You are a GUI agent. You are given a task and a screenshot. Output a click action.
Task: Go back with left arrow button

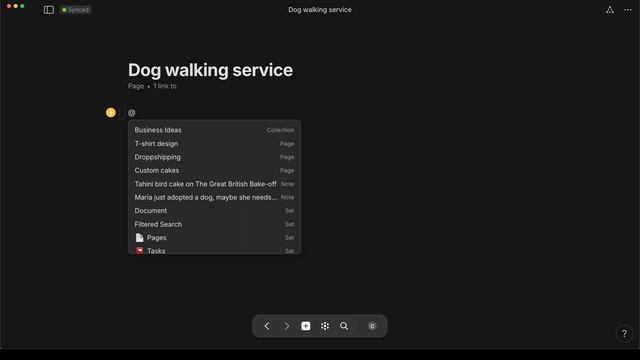(x=267, y=326)
